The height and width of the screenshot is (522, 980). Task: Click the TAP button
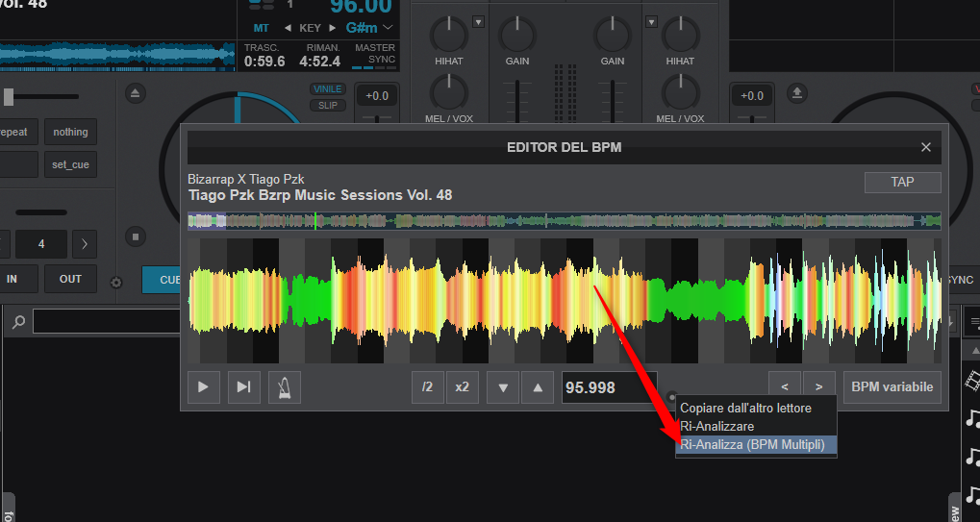coord(902,183)
